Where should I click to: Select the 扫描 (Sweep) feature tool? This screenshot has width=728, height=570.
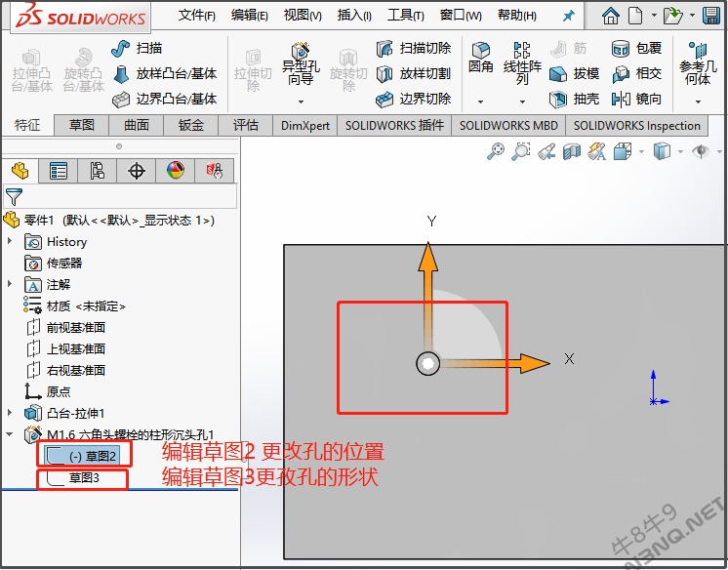[137, 48]
